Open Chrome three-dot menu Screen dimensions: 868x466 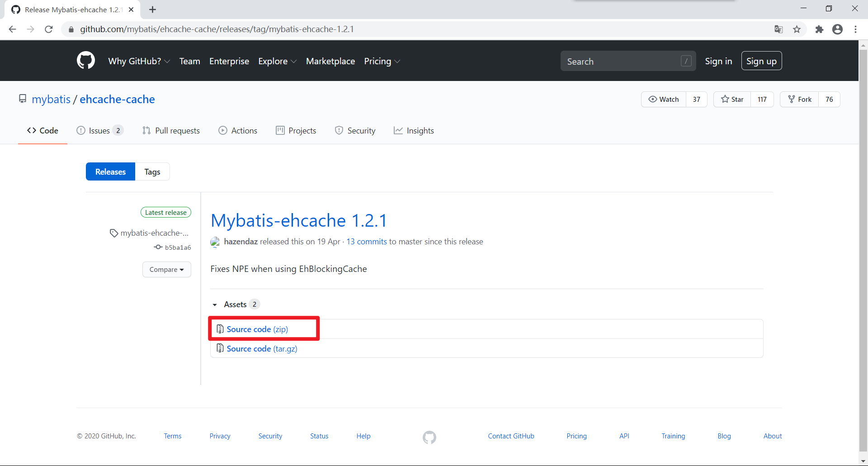click(855, 29)
